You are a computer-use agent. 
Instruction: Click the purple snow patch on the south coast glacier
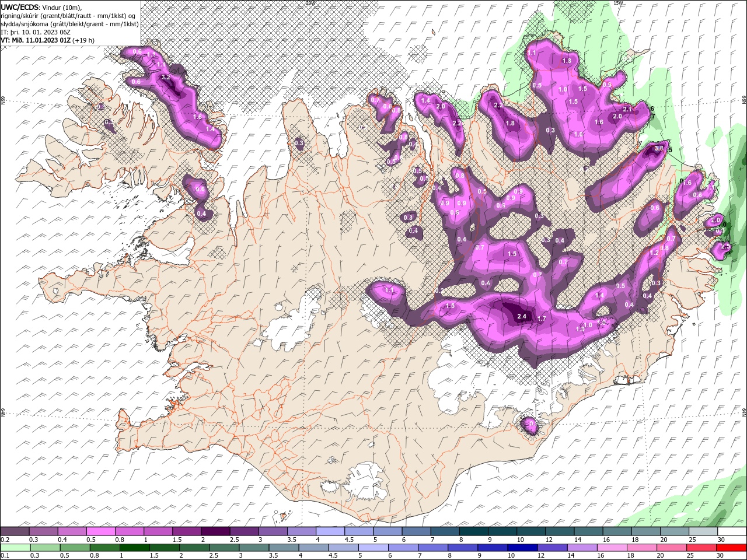click(x=530, y=425)
